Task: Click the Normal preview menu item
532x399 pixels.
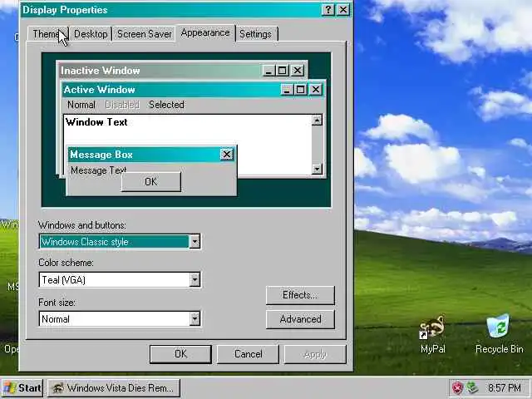Action: pyautogui.click(x=81, y=105)
